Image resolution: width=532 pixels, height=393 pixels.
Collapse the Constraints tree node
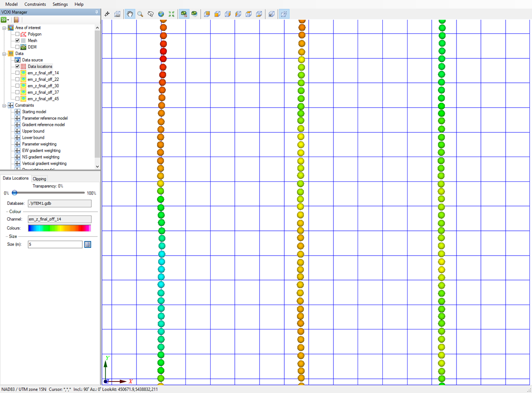click(4, 105)
